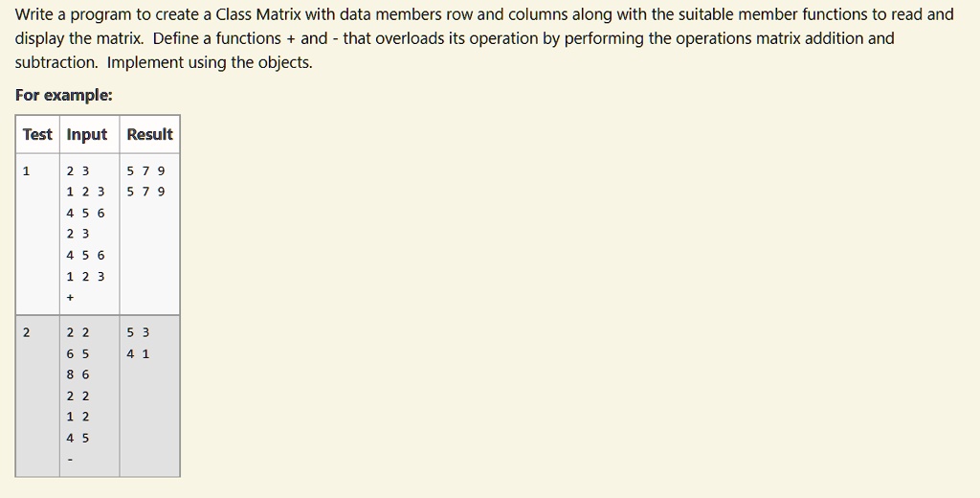
Task: Click the first '2 3' line in test 1 input
Action: coord(78,171)
